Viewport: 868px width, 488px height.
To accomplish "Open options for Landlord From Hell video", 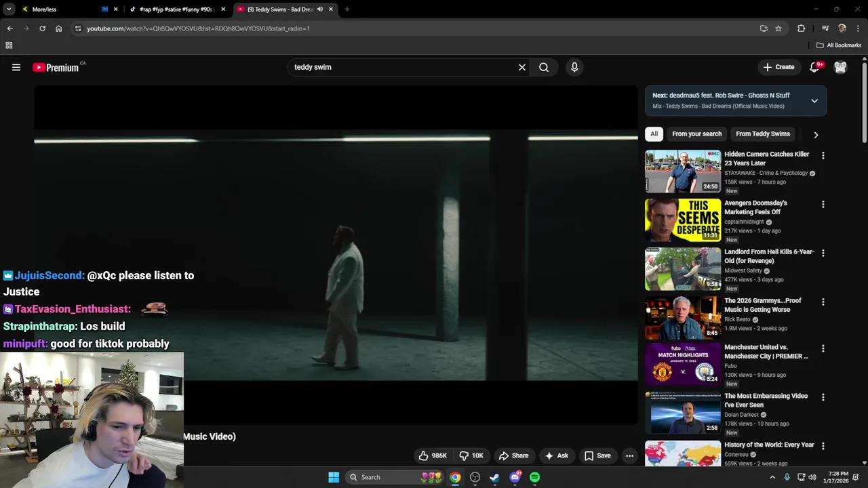I will pyautogui.click(x=823, y=253).
